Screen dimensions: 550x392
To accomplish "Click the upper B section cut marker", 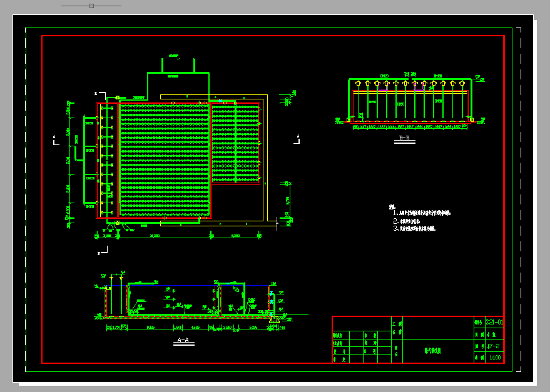I will pos(101,95).
